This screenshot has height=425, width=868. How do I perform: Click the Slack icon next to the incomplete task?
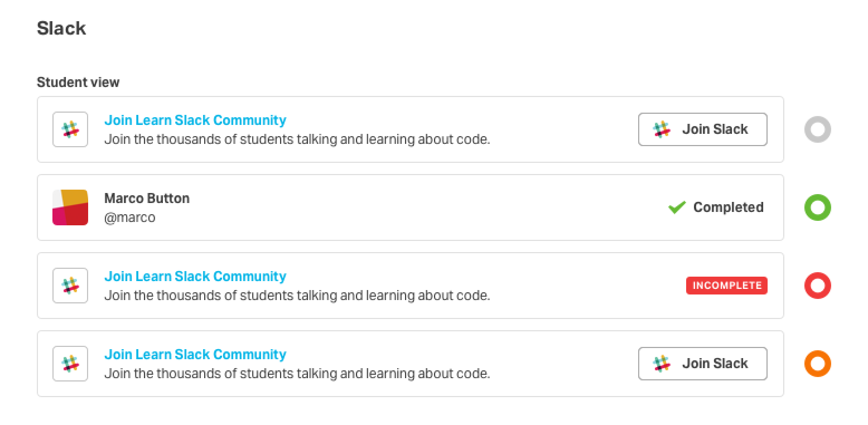[x=70, y=286]
